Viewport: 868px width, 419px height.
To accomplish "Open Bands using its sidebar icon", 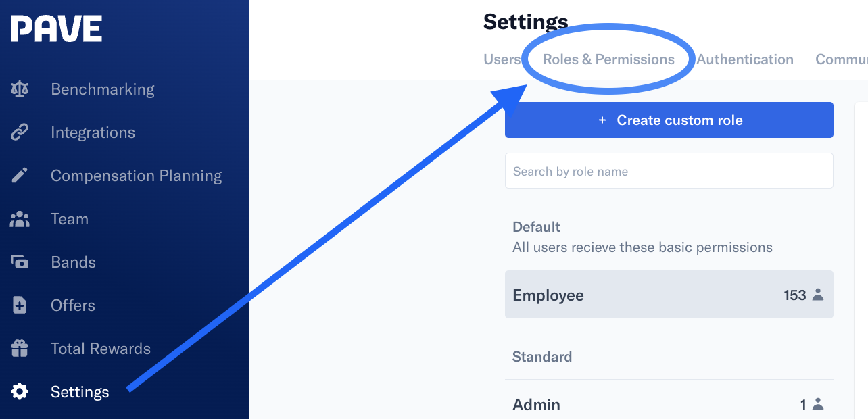I will [x=20, y=262].
